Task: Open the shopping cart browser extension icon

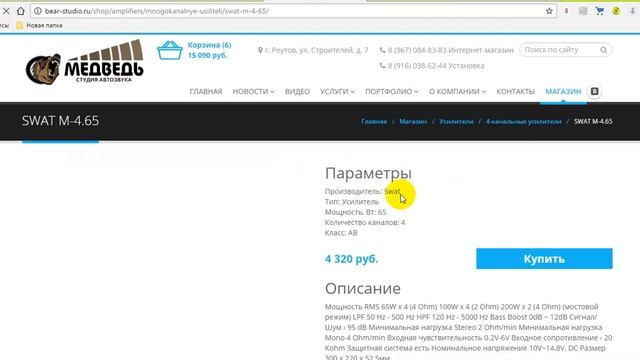Action: [600, 11]
